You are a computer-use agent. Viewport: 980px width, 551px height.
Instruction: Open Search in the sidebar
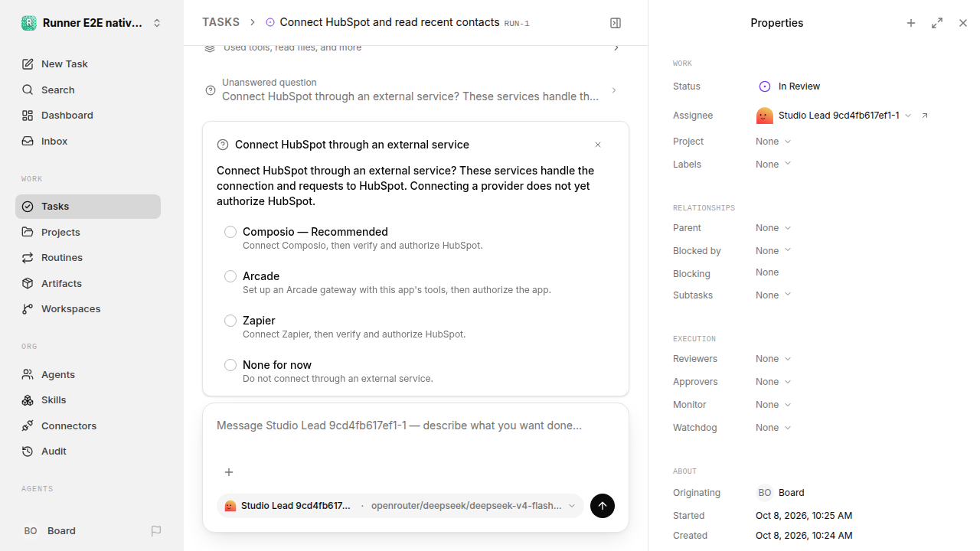pos(88,90)
